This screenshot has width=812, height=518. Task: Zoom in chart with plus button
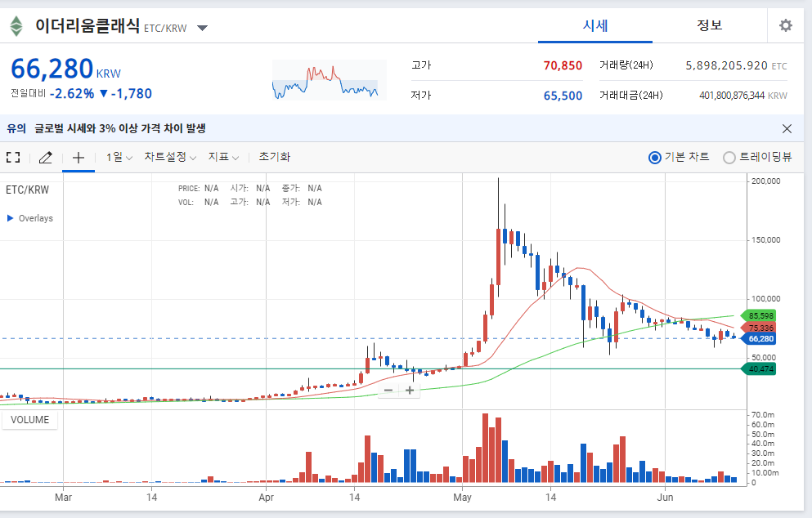pos(410,391)
